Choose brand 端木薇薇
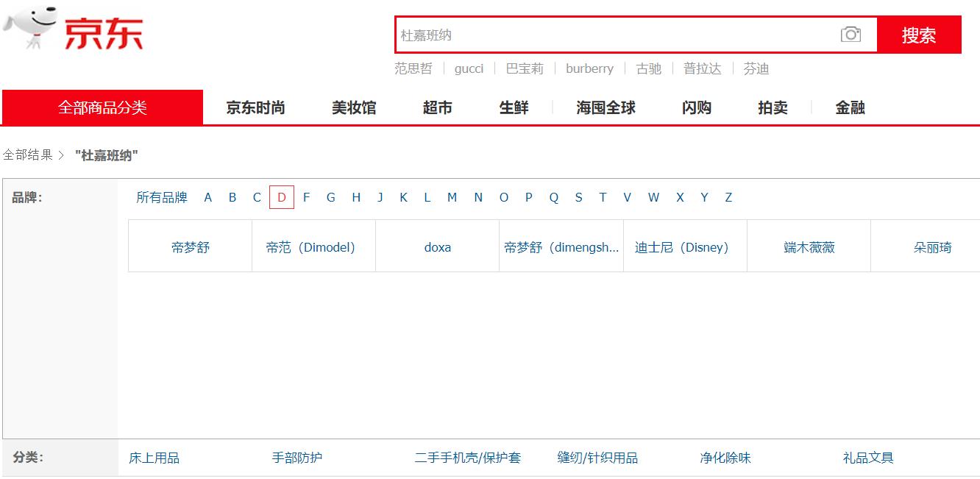Screen dimensions: 980x479 point(809,247)
